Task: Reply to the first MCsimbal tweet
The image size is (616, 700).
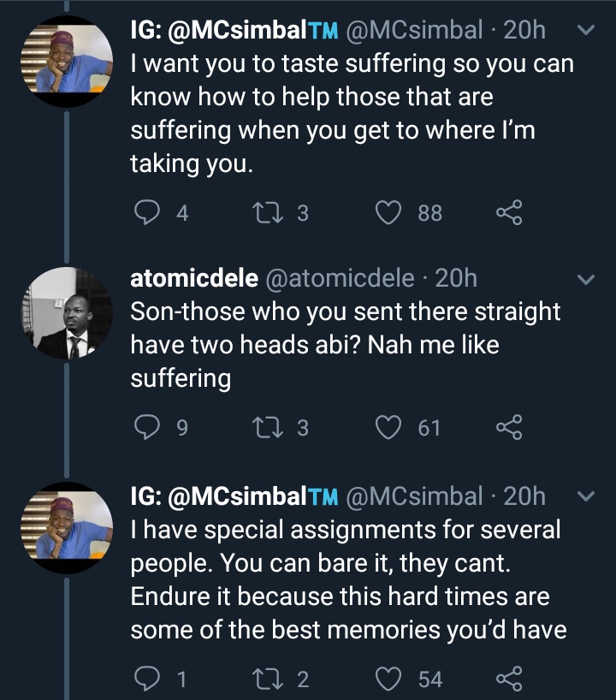Action: tap(147, 212)
